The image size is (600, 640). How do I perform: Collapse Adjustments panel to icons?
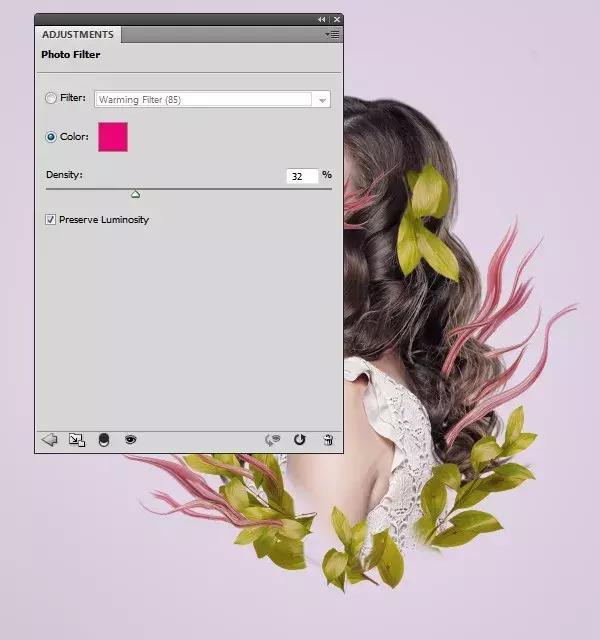point(322,19)
